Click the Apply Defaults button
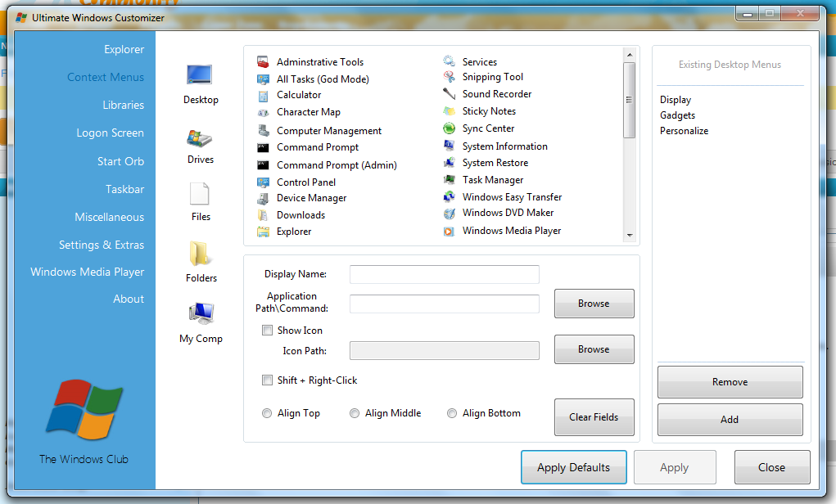The height and width of the screenshot is (504, 836). (574, 467)
